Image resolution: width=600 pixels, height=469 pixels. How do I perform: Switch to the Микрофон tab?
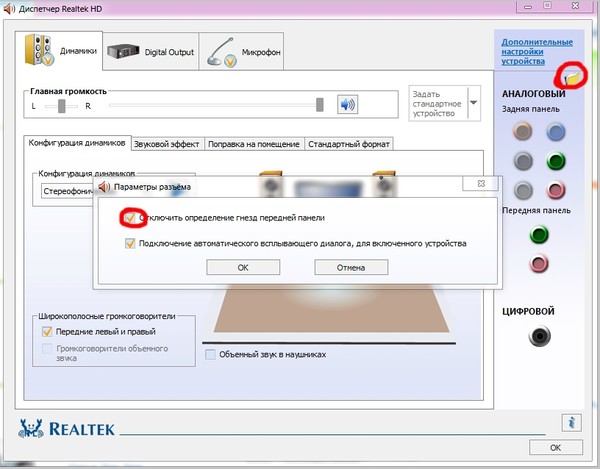point(241,52)
